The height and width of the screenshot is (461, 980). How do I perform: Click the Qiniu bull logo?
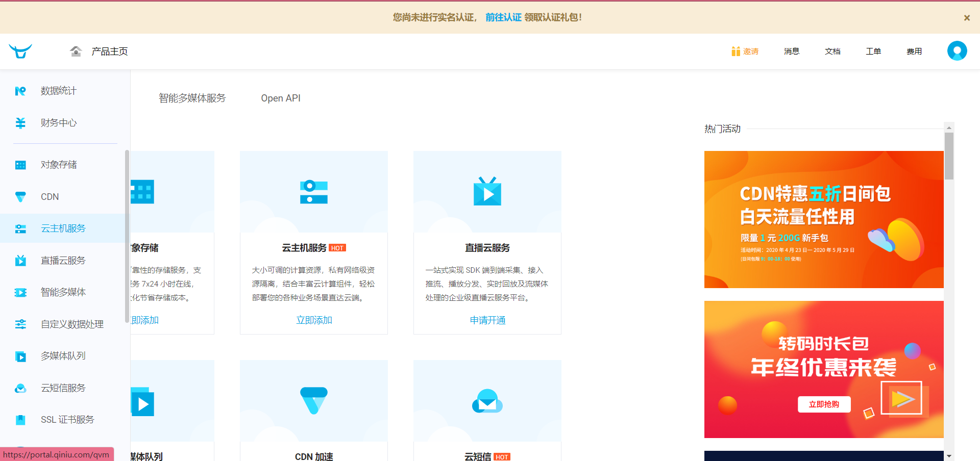click(20, 51)
